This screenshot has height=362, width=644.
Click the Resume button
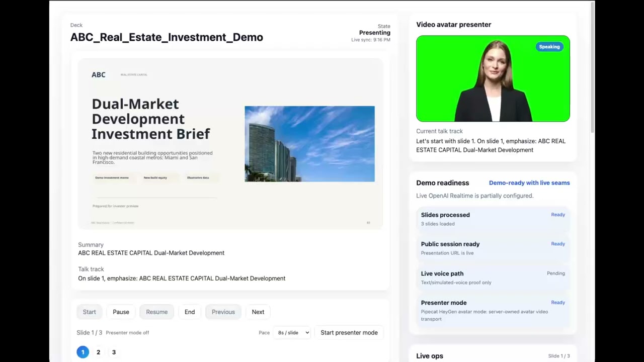point(156,312)
